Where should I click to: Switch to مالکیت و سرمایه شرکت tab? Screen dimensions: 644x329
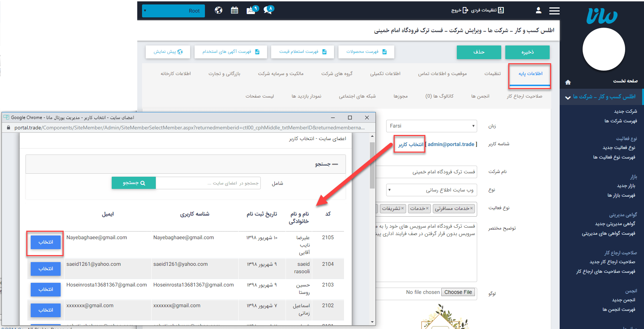(281, 74)
